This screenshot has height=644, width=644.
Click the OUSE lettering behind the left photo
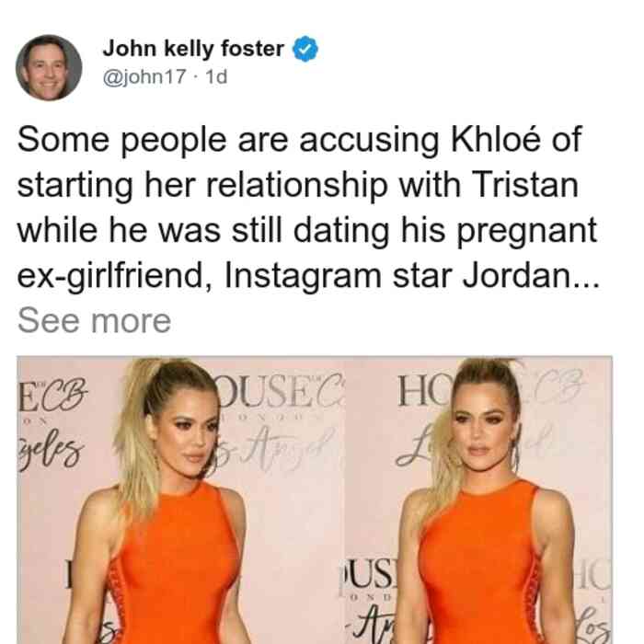pos(282,391)
